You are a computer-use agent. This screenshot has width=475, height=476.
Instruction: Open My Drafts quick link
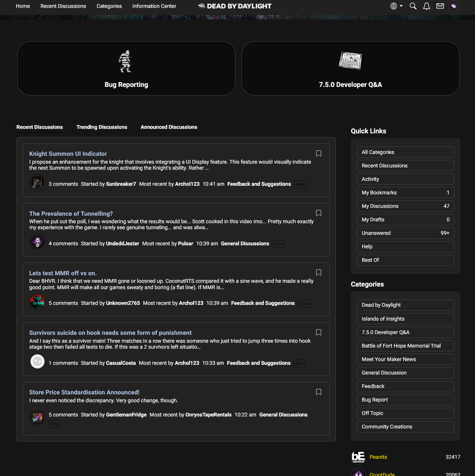[x=406, y=219]
